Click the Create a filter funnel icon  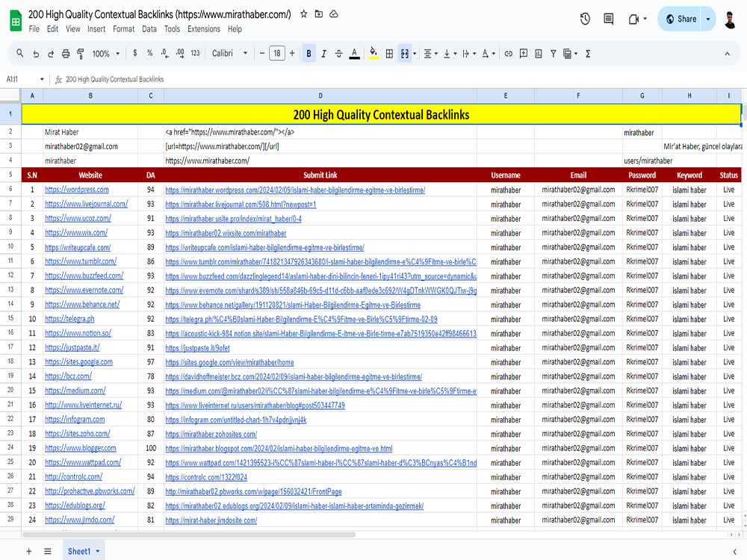(553, 54)
